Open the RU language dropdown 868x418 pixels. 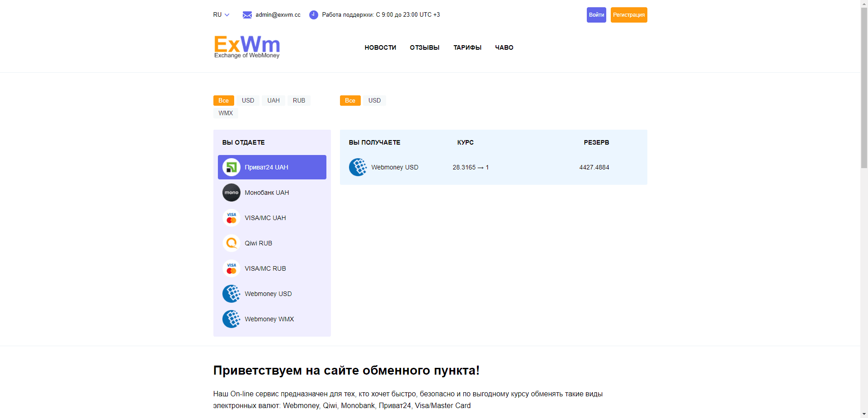[x=221, y=14]
